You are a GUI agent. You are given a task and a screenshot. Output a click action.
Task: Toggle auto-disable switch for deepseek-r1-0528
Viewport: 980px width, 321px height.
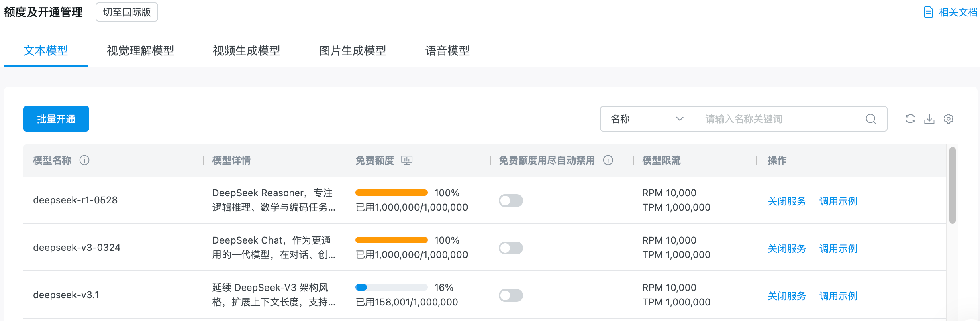(510, 201)
